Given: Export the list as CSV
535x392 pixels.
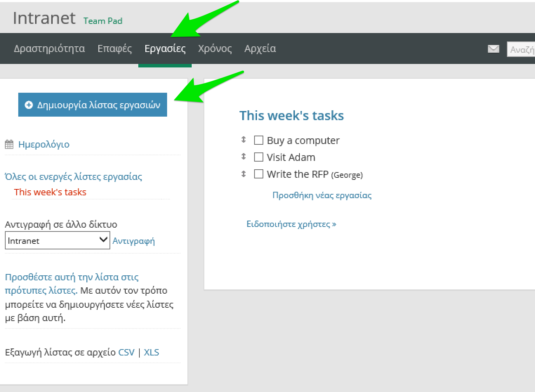Looking at the screenshot, I should [x=126, y=352].
